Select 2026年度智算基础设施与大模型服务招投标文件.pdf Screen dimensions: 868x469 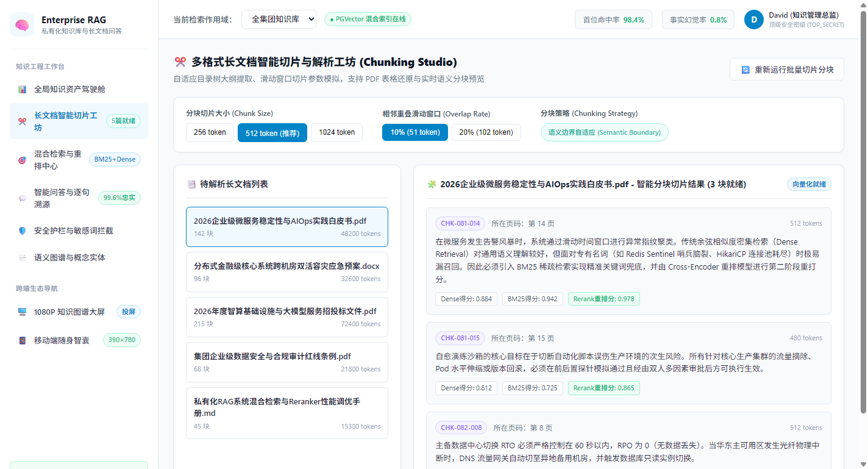[x=287, y=317]
